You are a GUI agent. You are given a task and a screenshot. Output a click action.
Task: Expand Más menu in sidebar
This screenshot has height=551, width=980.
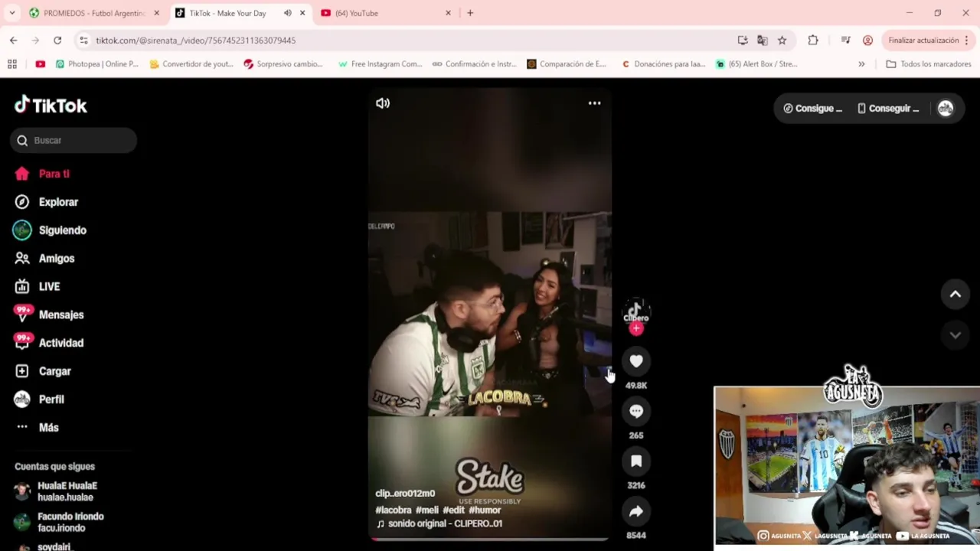click(38, 427)
